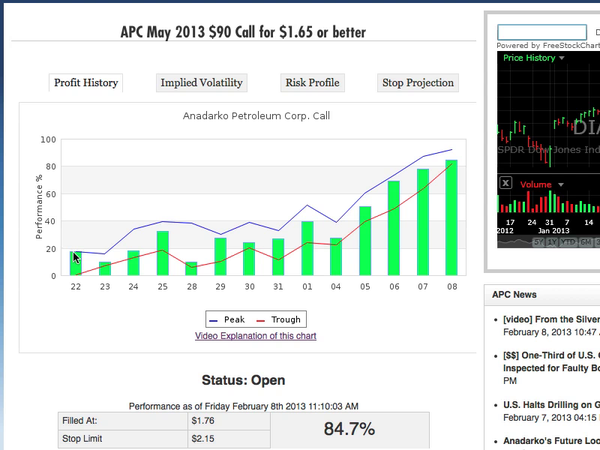
Task: Select the YTD range button
Action: 568,242
